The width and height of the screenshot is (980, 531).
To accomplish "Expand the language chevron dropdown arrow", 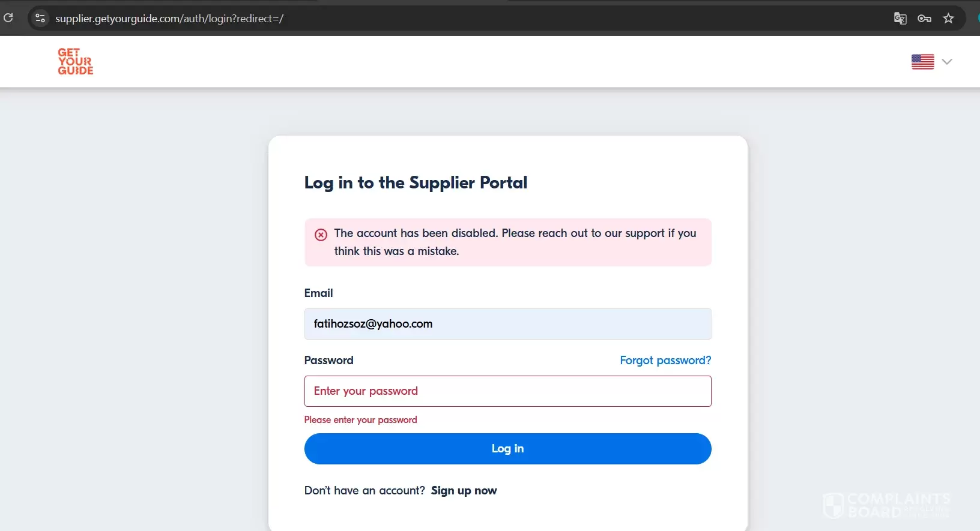I will 947,61.
